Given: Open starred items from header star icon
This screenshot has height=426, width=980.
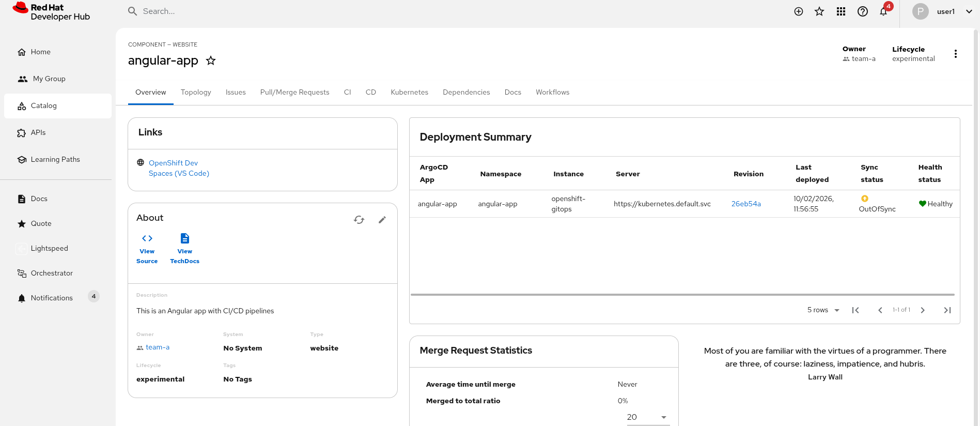Looking at the screenshot, I should point(819,11).
